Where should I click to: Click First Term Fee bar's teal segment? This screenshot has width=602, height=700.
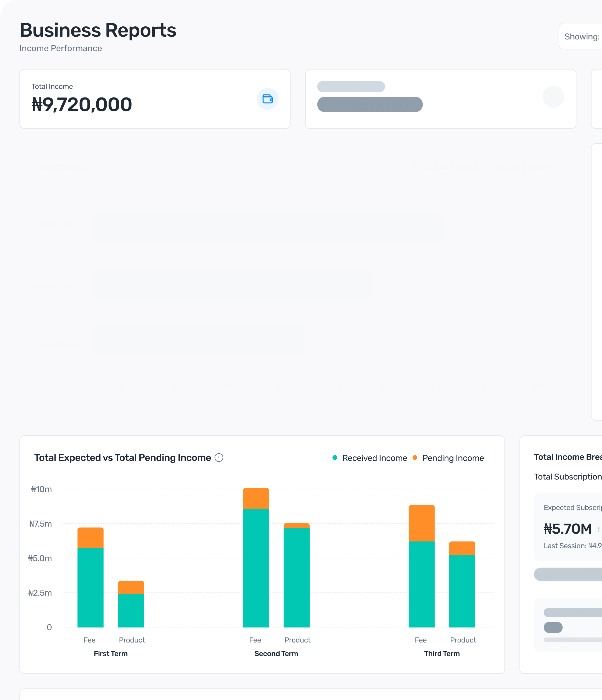coord(91,587)
